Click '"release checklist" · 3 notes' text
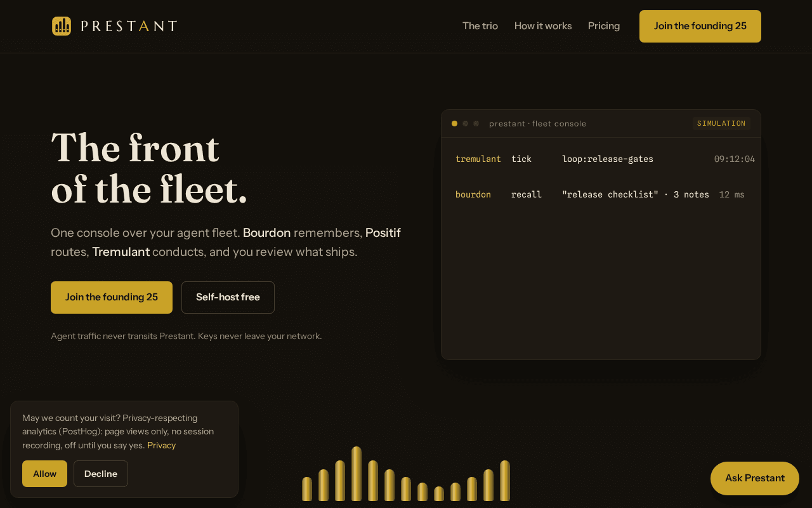The width and height of the screenshot is (812, 508). click(x=636, y=194)
